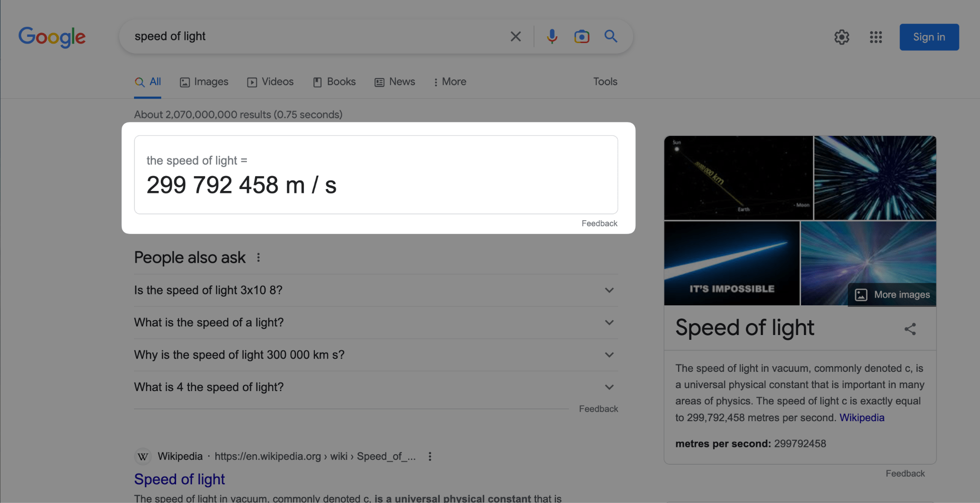Click the More images button

click(891, 294)
